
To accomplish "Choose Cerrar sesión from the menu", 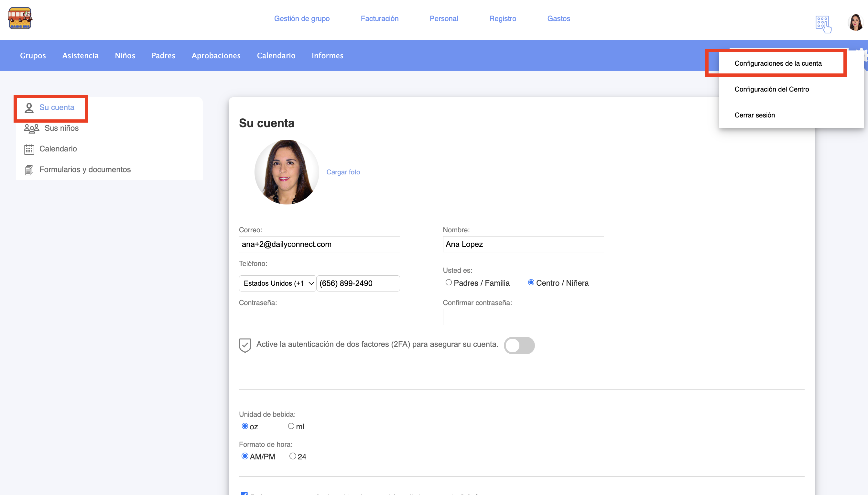I will [754, 115].
